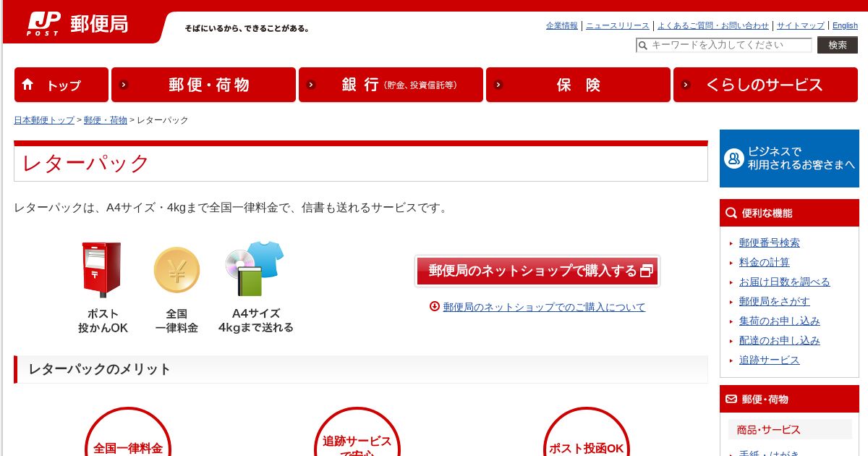Click the そばにいるから、できることがある slogan

click(247, 28)
